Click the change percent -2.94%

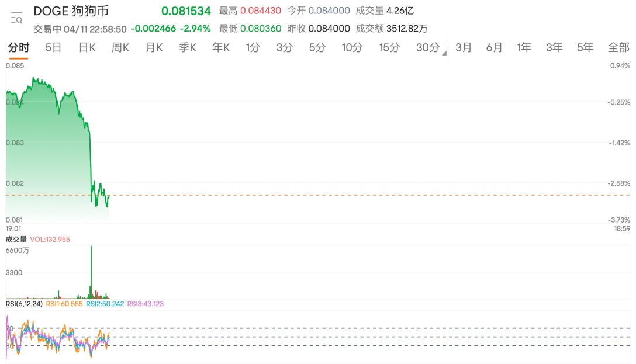pyautogui.click(x=195, y=29)
